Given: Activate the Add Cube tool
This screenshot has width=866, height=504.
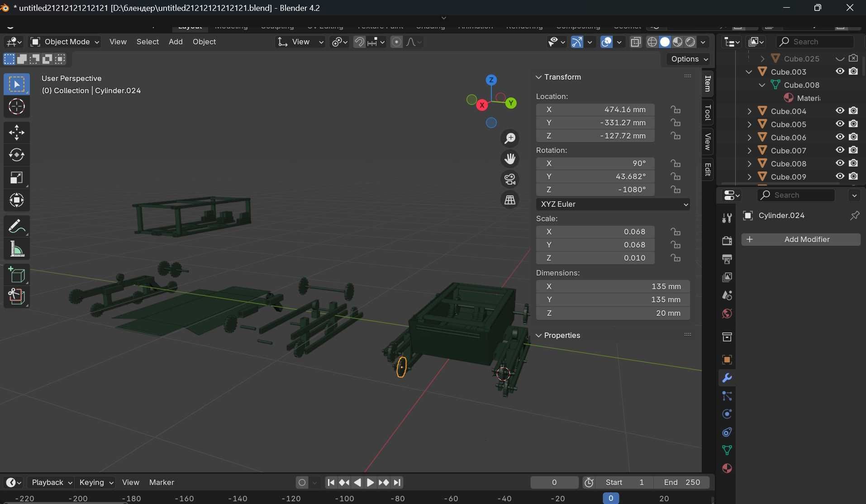Looking at the screenshot, I should [x=17, y=275].
